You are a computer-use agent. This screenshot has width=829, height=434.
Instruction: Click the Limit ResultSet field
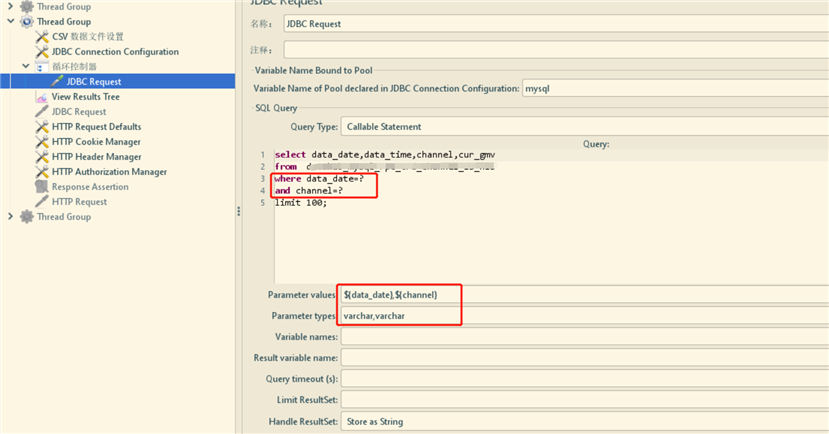pos(585,400)
